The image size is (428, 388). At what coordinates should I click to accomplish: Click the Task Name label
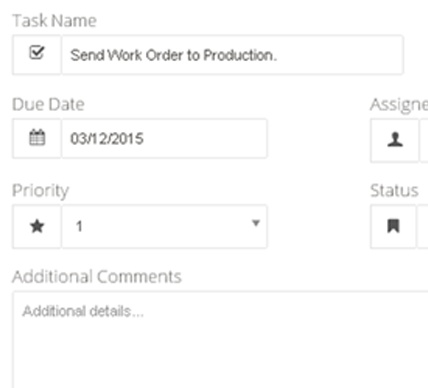54,21
